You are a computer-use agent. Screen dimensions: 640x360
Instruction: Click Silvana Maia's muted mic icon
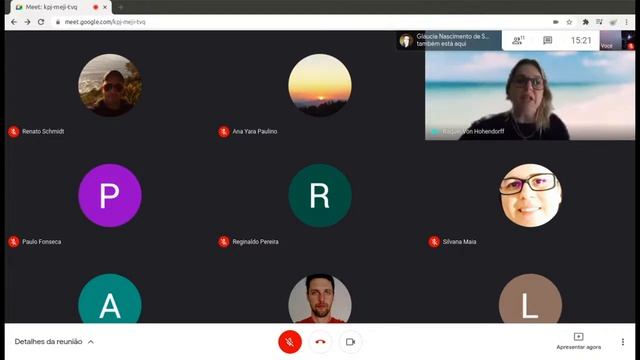[434, 242]
